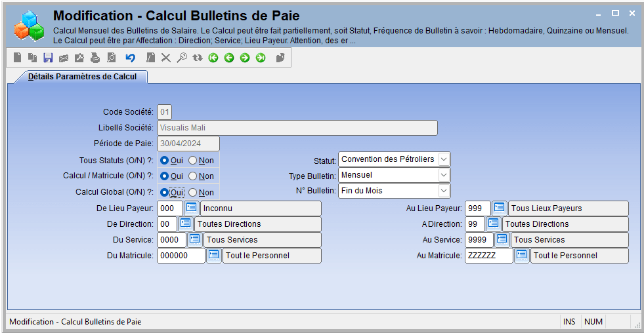Open the N° Bulletin dropdown

[x=444, y=191]
